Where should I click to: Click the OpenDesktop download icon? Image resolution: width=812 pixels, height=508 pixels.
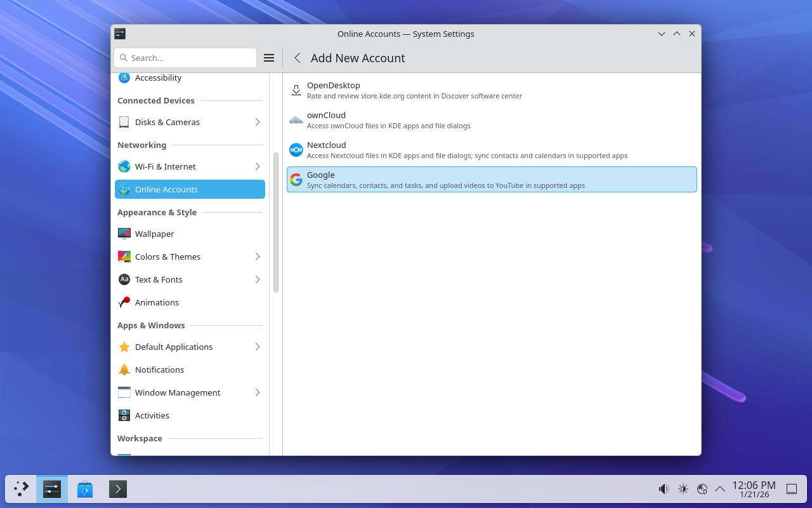[x=296, y=90]
